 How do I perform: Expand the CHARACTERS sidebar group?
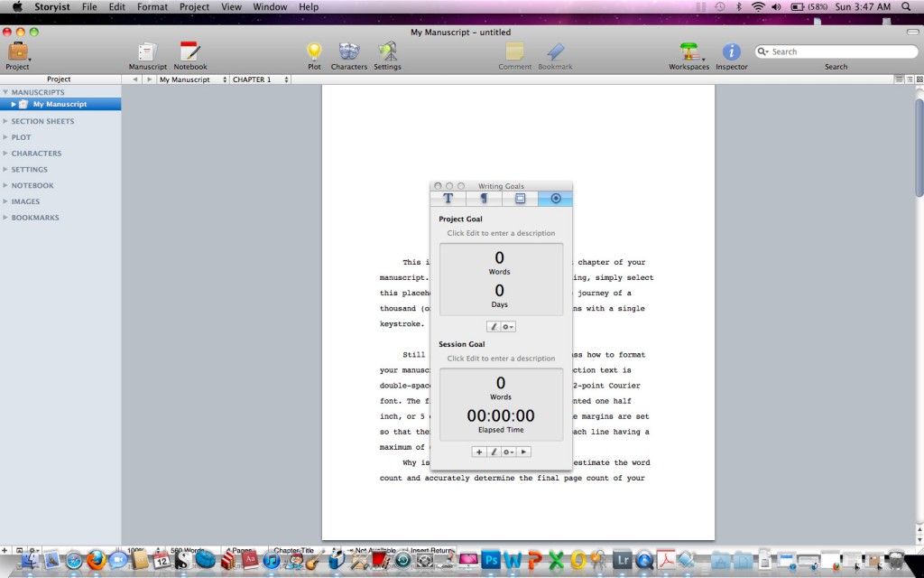(x=5, y=154)
